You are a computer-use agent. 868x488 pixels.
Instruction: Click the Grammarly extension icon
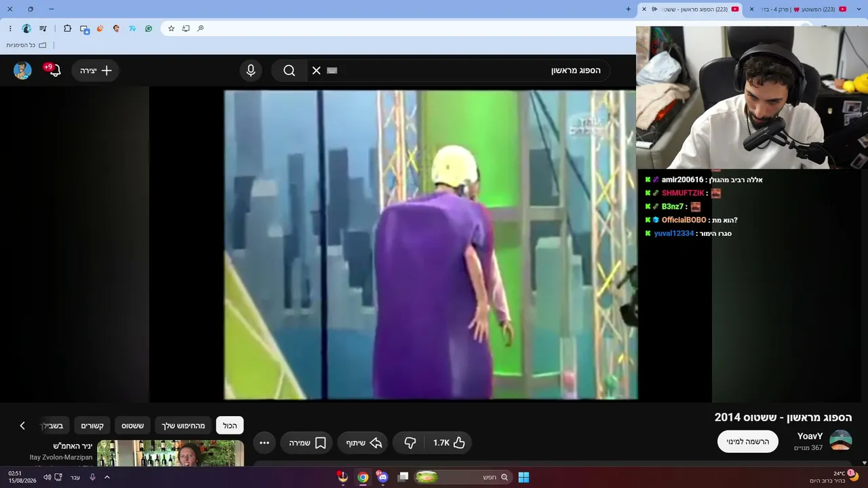pos(149,28)
